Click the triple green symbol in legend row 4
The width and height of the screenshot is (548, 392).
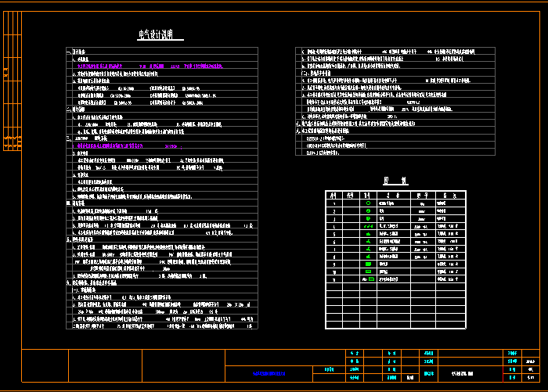point(368,226)
